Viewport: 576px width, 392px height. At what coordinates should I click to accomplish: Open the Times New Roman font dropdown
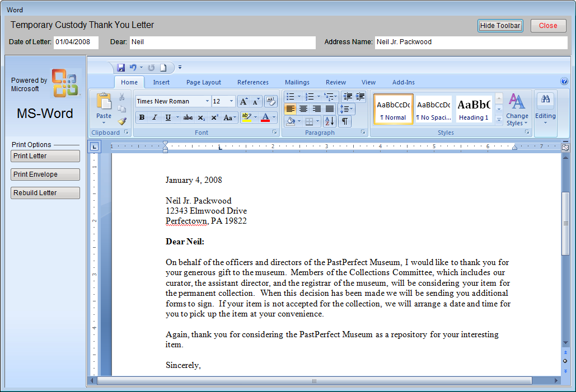[x=207, y=101]
